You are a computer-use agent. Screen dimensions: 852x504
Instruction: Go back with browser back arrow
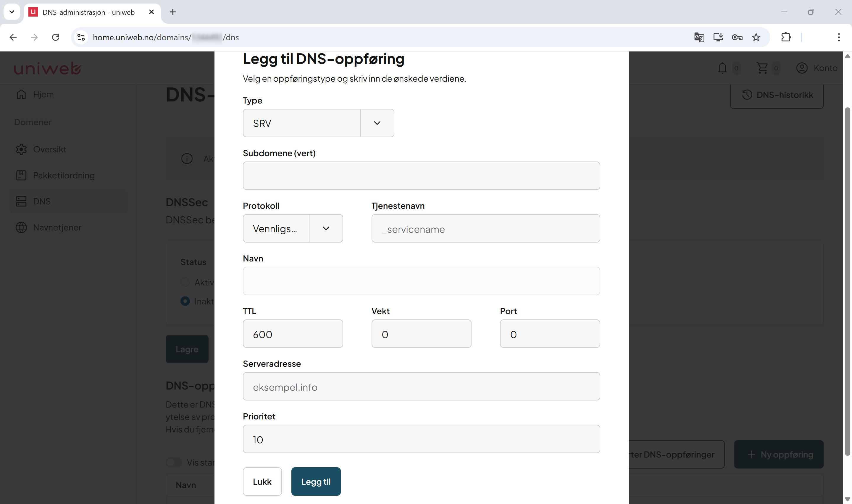click(x=13, y=37)
